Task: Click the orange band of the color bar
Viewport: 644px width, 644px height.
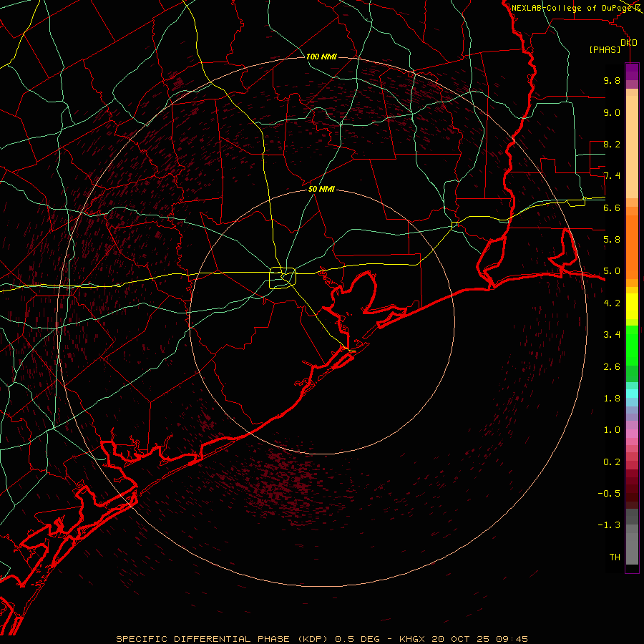Action: tap(632, 247)
